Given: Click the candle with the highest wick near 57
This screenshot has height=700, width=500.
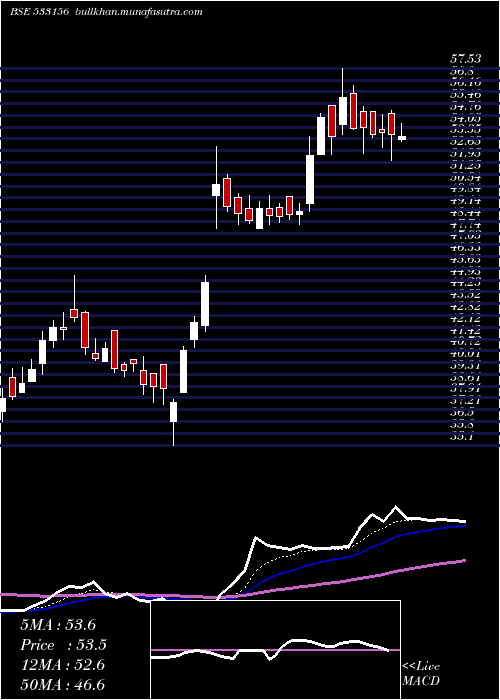Looking at the screenshot, I should tap(343, 111).
